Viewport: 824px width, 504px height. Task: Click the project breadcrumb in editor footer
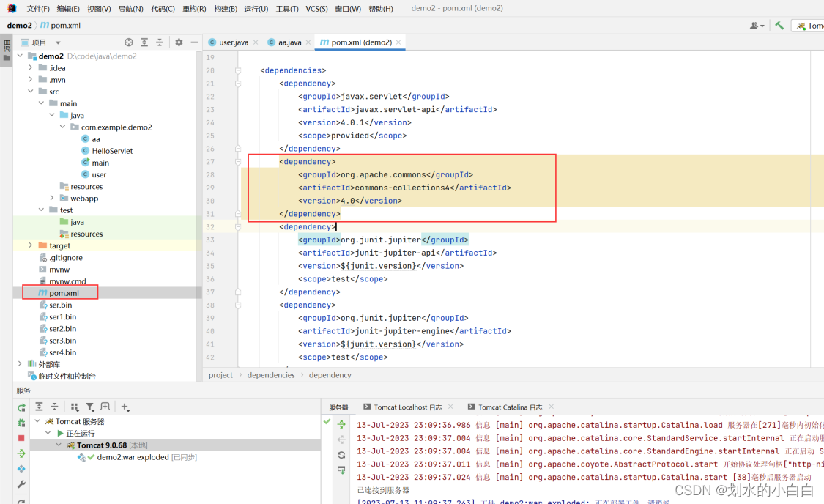pyautogui.click(x=220, y=375)
